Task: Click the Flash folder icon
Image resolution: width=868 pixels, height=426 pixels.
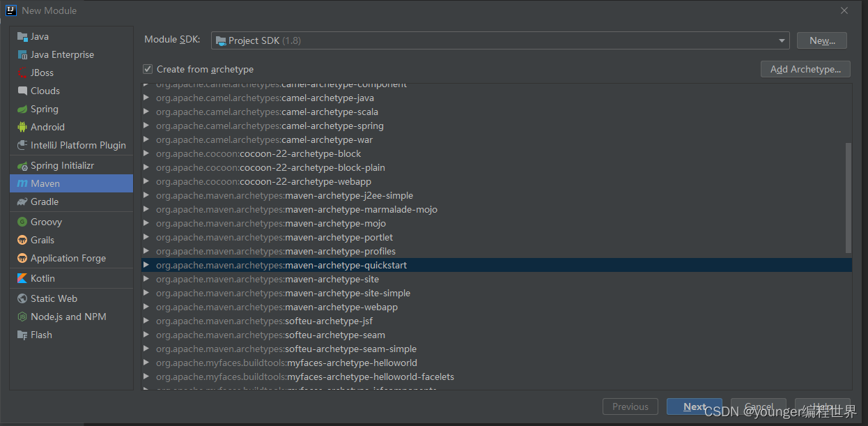Action: (x=22, y=335)
